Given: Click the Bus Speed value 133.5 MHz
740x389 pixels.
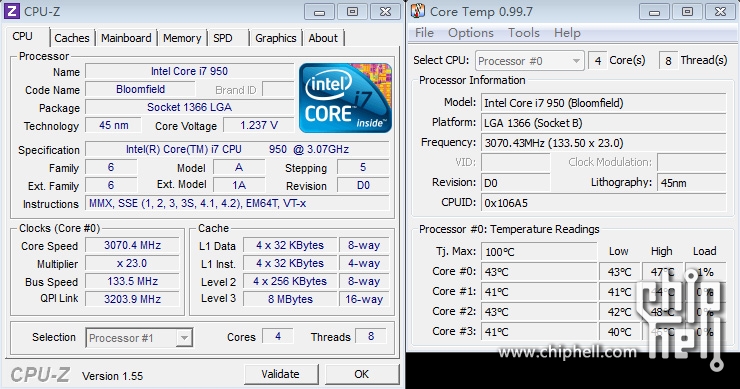Looking at the screenshot, I should 132,281.
